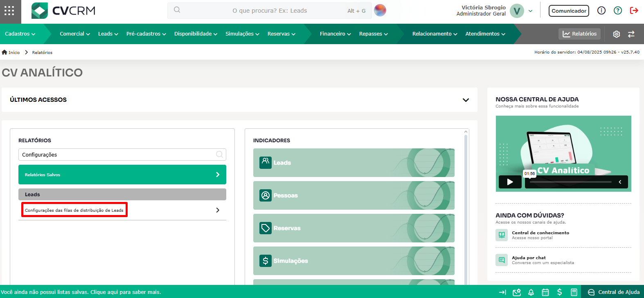
Task: Open Reservas navigation dropdown
Action: point(281,34)
